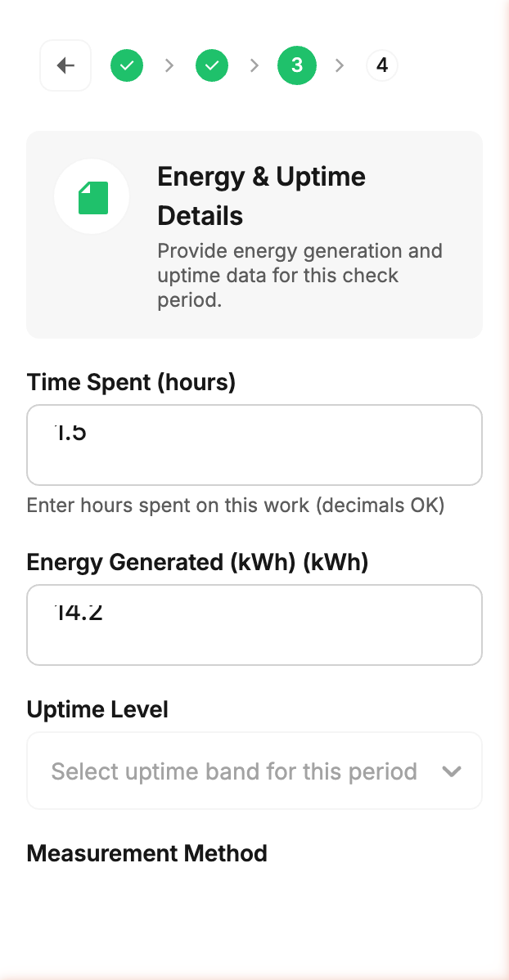Click the Uptime Level dropdown arrow

pyautogui.click(x=452, y=771)
